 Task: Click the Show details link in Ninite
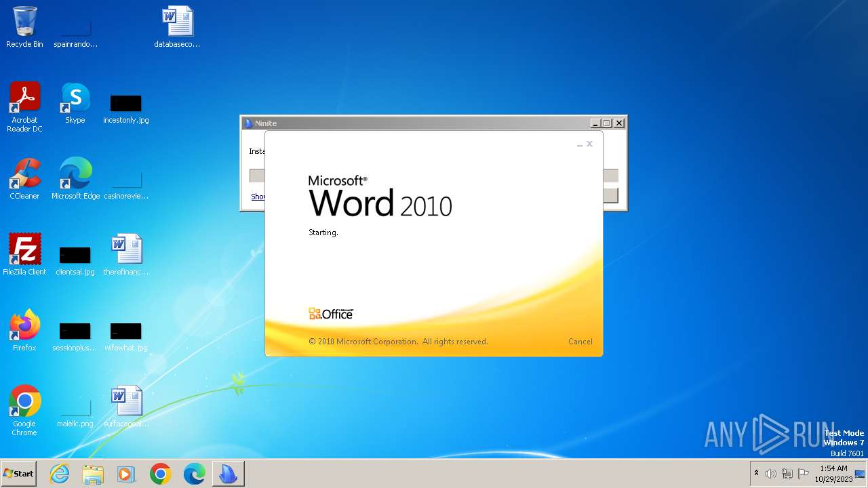(258, 197)
